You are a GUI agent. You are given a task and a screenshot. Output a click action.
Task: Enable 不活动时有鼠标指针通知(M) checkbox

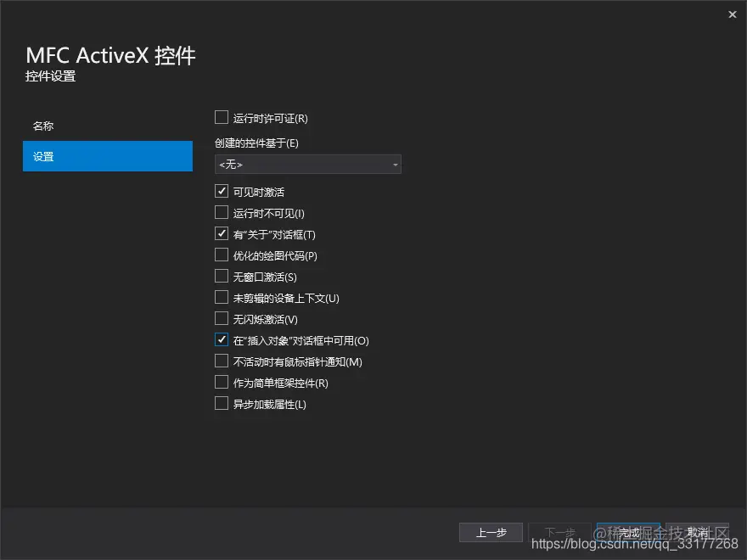click(222, 361)
